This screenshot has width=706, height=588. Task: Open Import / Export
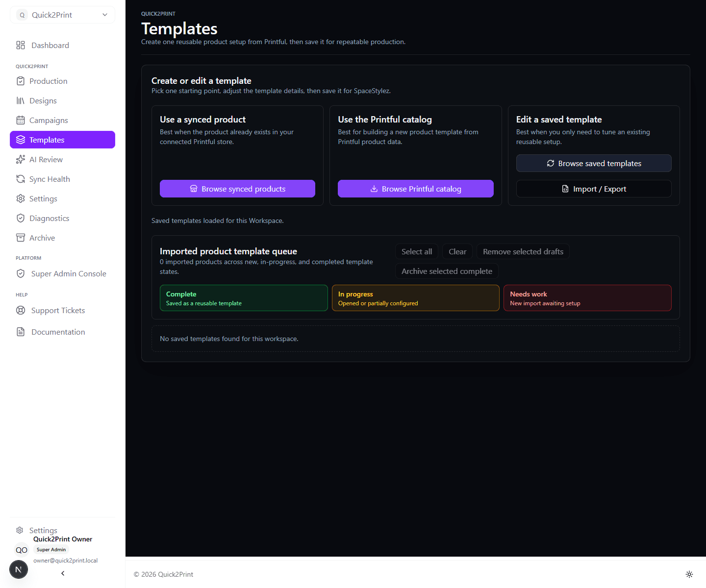pos(594,189)
